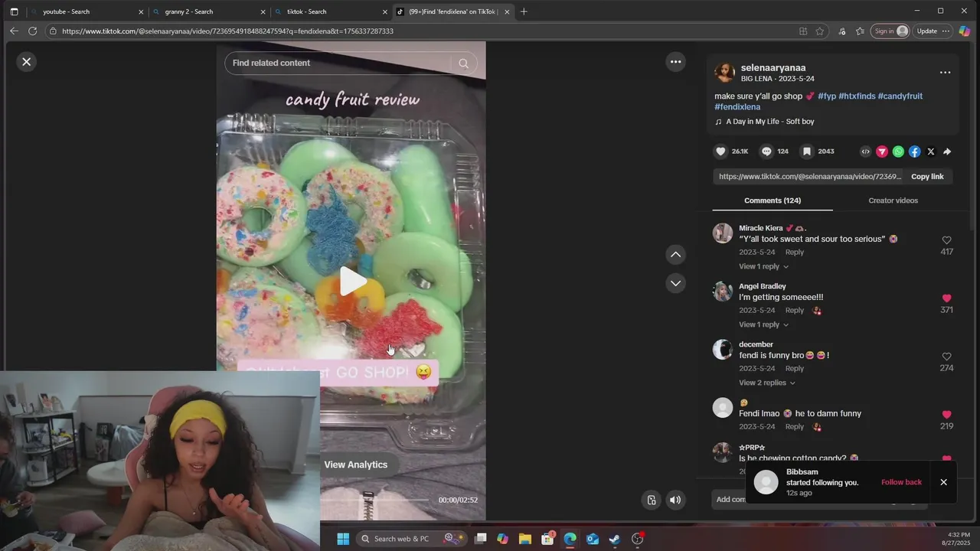Save the video with the bookmark icon
Viewport: 980px width, 551px height.
click(806, 152)
